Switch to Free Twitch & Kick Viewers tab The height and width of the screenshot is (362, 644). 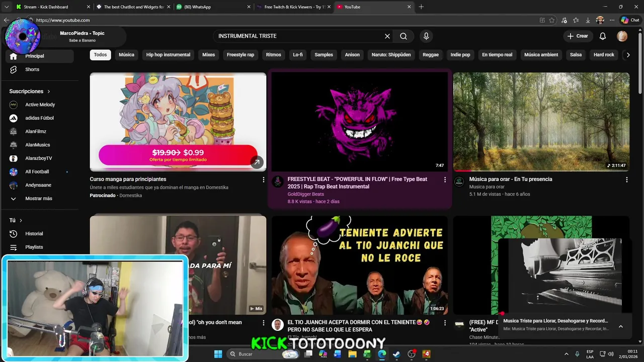tap(293, 7)
